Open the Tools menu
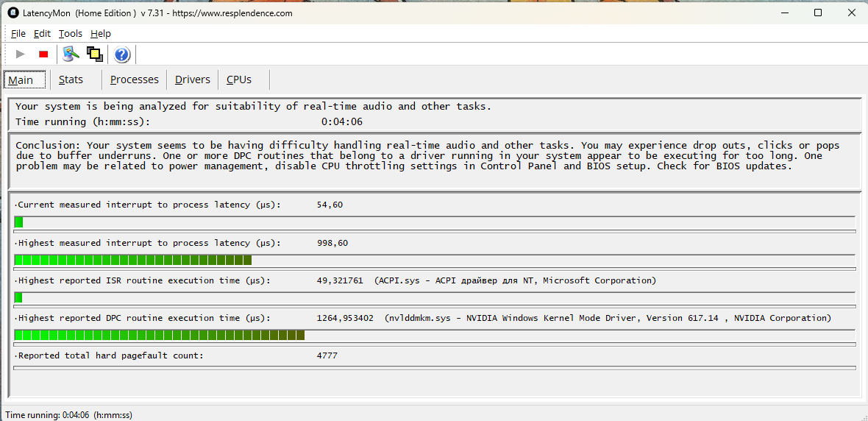Image resolution: width=868 pixels, height=421 pixels. pyautogui.click(x=71, y=33)
